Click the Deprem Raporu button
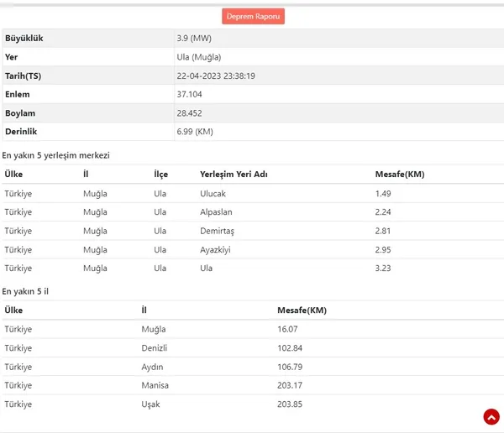 point(253,17)
